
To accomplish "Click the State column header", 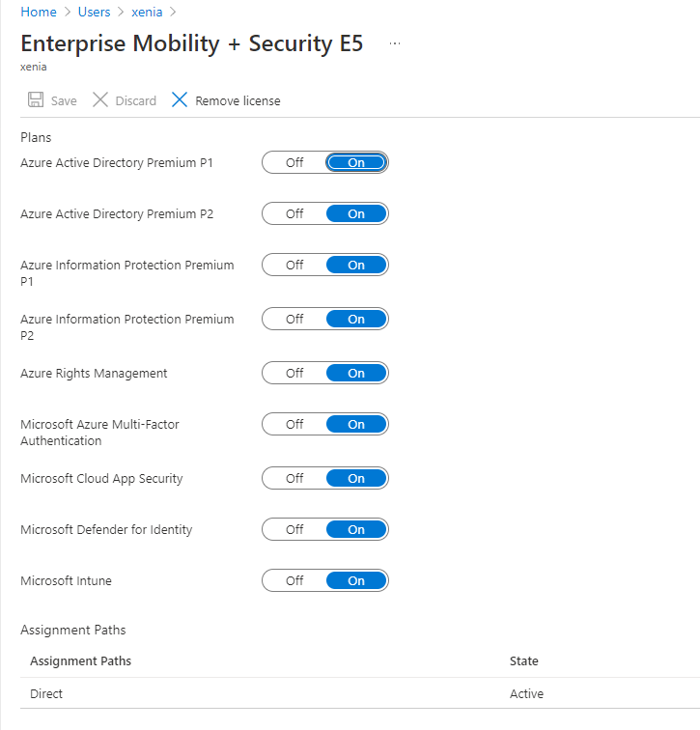I will pos(523,660).
